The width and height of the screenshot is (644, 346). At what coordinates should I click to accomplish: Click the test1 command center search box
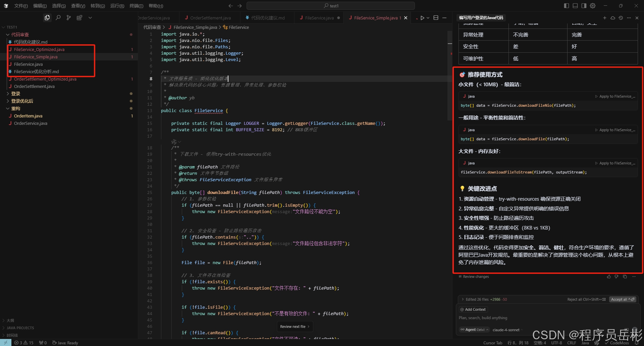click(x=331, y=6)
